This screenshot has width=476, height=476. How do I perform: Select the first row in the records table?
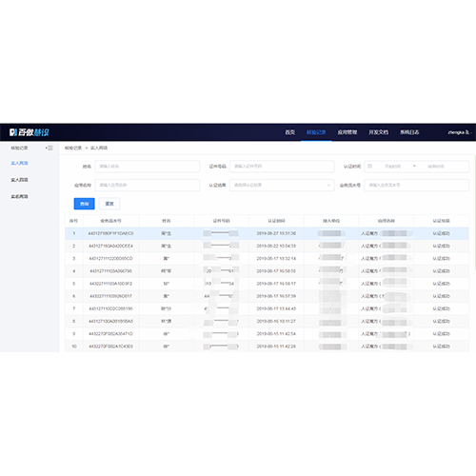tap(267, 233)
